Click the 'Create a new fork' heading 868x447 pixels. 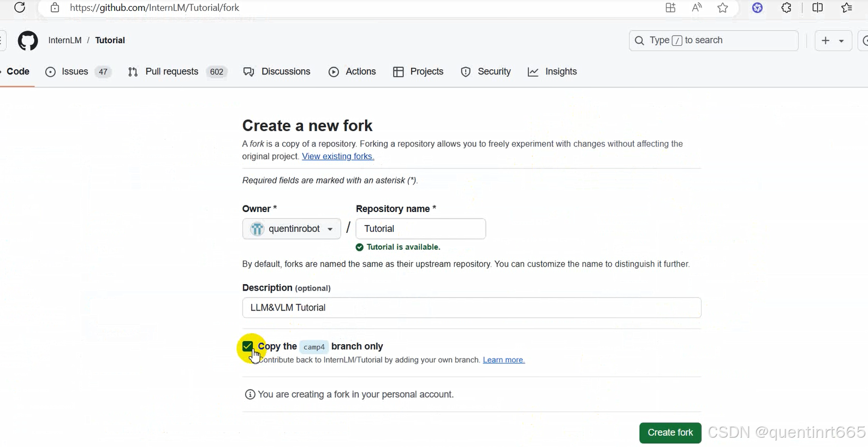[307, 126]
